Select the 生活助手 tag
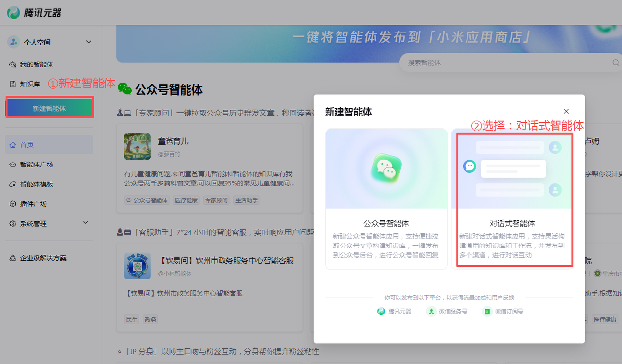The image size is (622, 364). (246, 200)
